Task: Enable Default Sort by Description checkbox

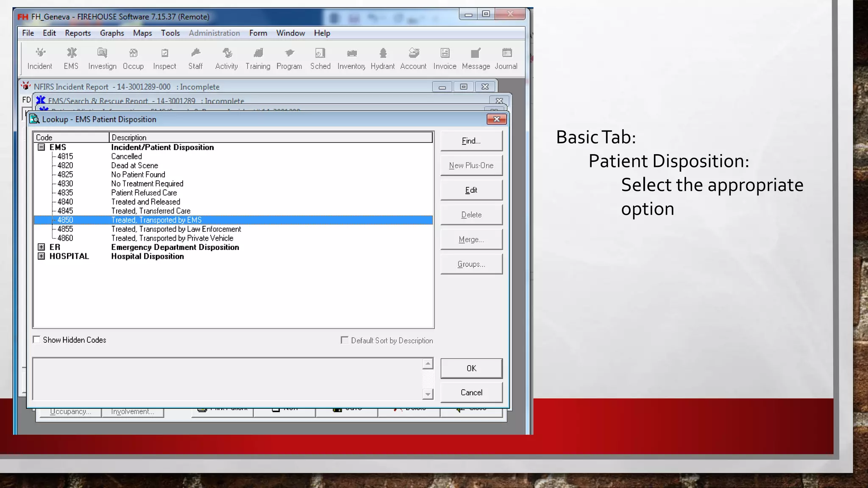Action: point(345,340)
